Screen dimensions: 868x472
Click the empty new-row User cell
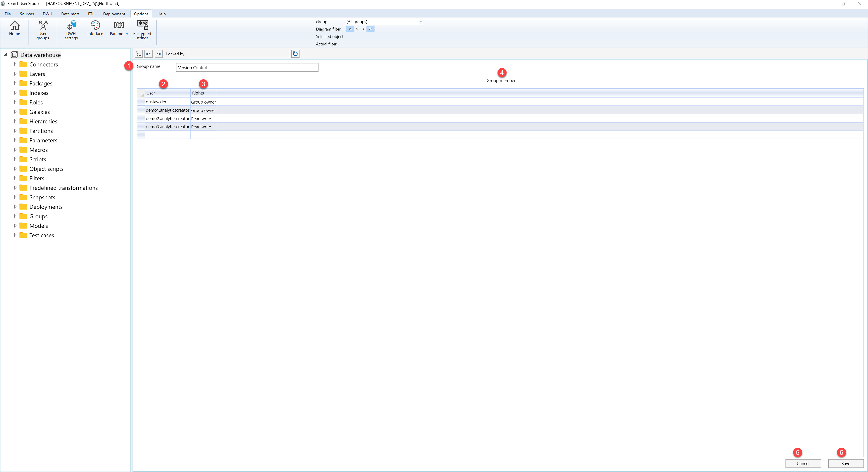point(168,135)
